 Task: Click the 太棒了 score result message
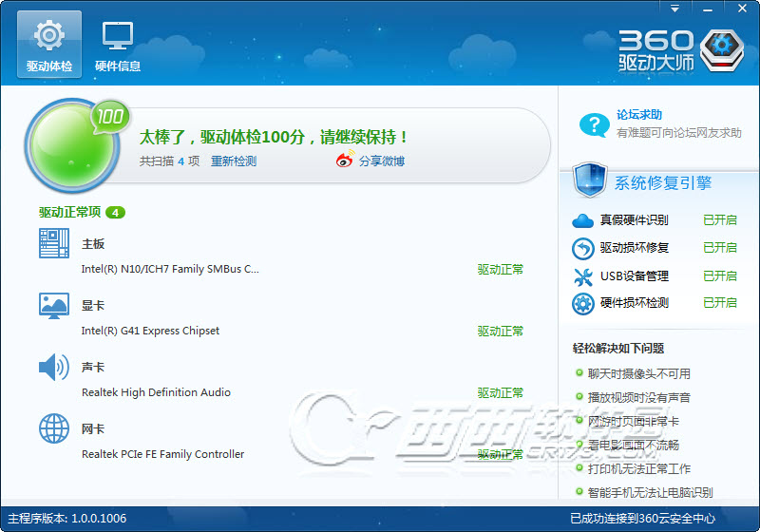(x=273, y=137)
